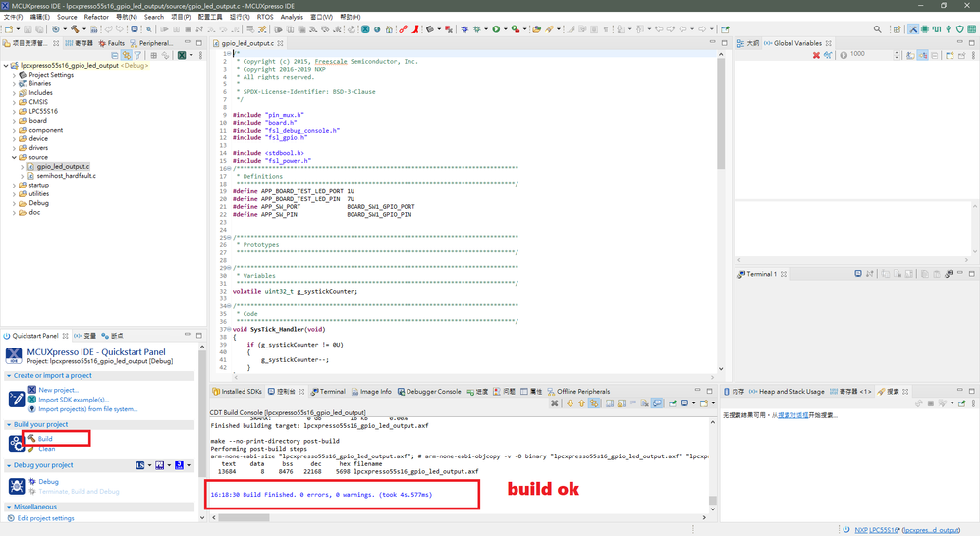
Task: Click the red boot icon in toolbar
Action: 415,28
